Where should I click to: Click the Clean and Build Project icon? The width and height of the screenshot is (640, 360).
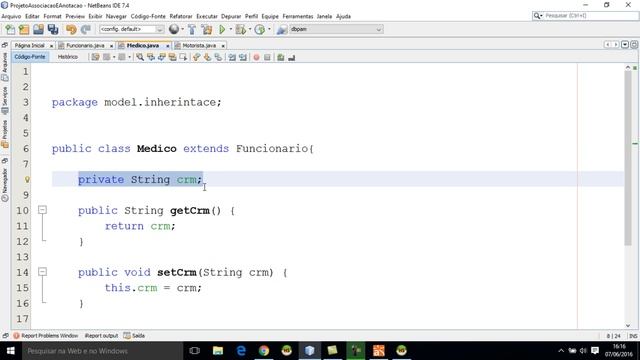[x=207, y=29]
